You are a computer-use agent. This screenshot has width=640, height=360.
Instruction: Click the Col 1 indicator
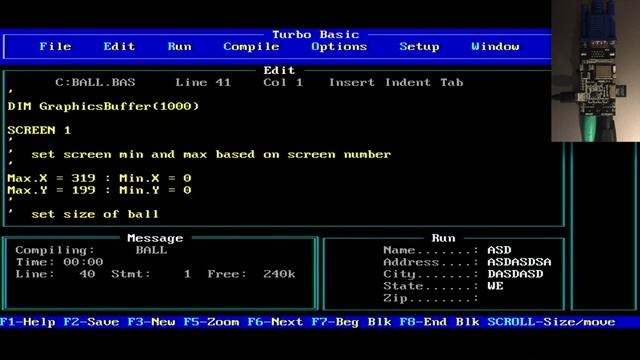283,82
